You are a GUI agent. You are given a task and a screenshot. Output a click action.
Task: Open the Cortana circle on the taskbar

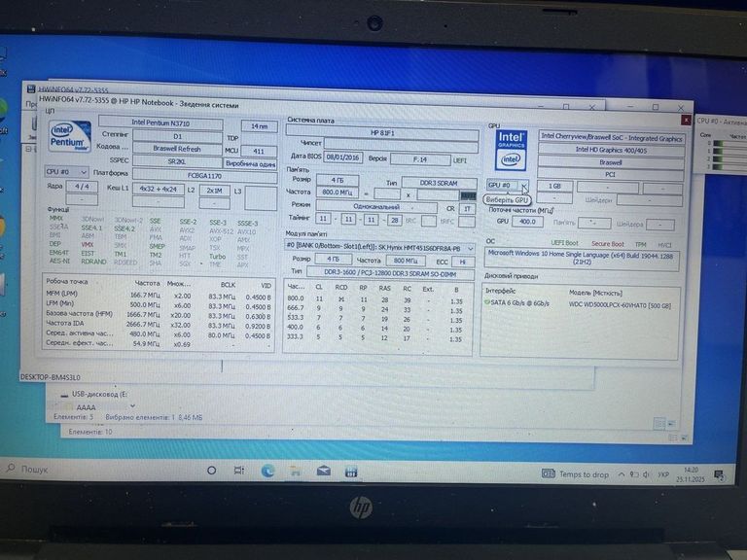click(211, 470)
